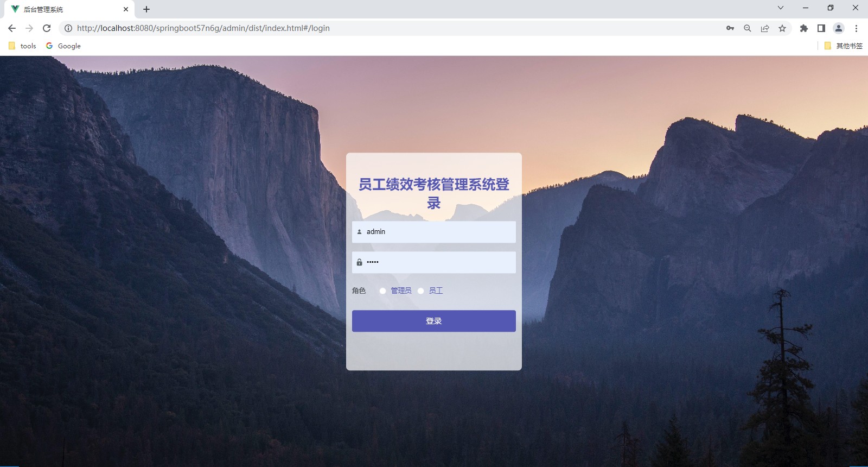Minimize the browser window
The height and width of the screenshot is (467, 868).
coord(806,8)
